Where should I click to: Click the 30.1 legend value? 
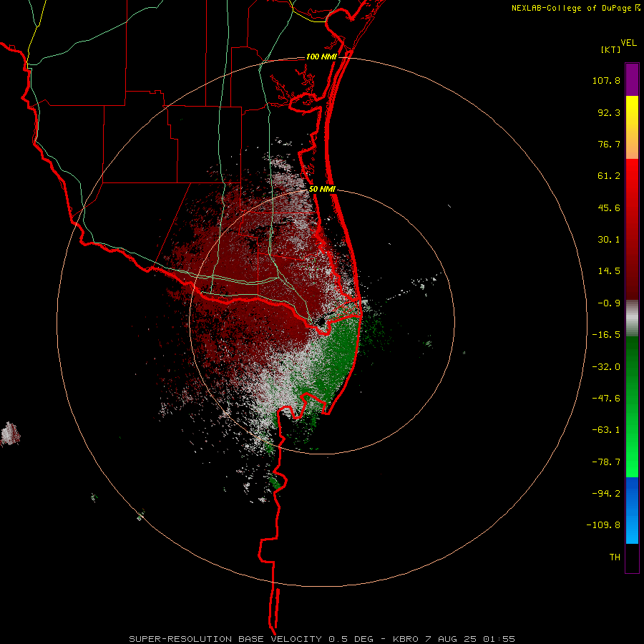coord(609,240)
